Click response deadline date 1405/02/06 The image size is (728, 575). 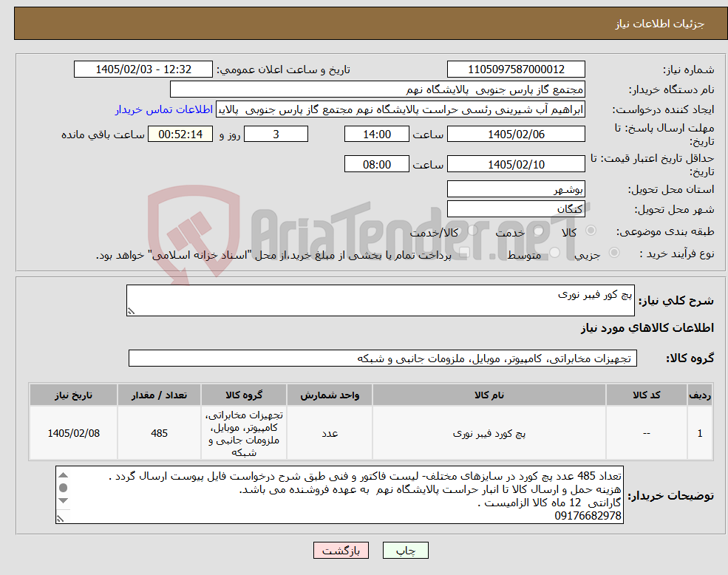pyautogui.click(x=516, y=135)
